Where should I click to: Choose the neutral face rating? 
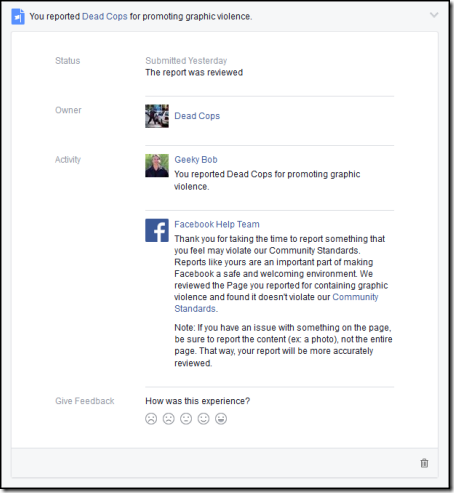point(186,418)
